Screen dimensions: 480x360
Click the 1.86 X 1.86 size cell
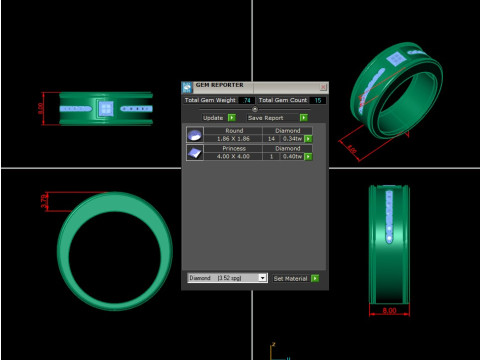tap(233, 139)
